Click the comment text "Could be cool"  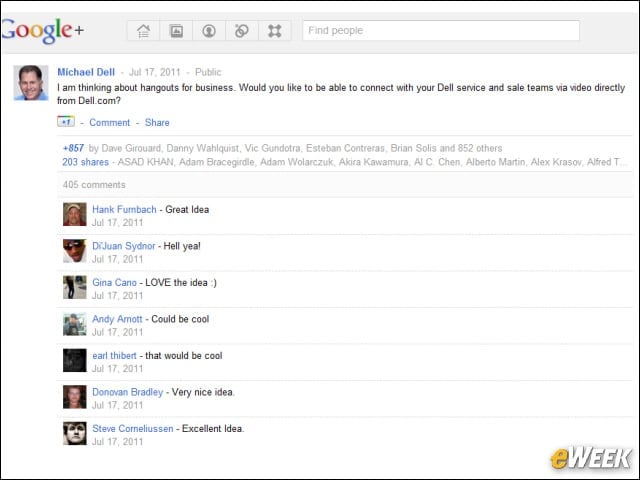pyautogui.click(x=180, y=319)
